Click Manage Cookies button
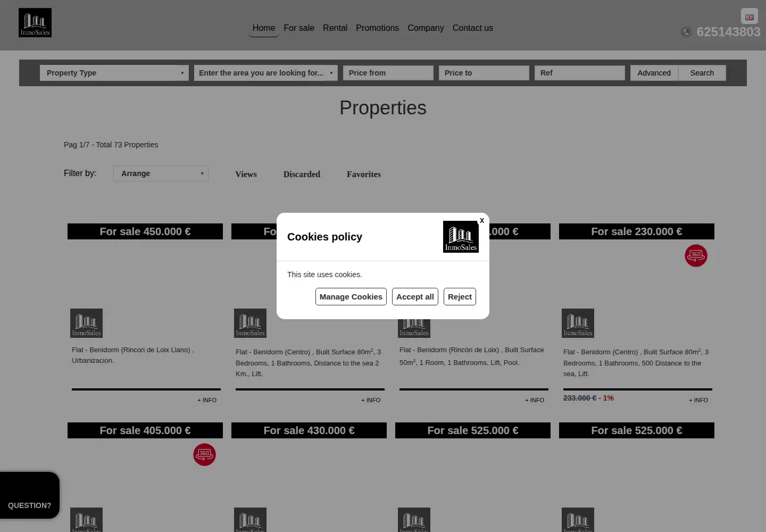766x532 pixels. [x=351, y=297]
